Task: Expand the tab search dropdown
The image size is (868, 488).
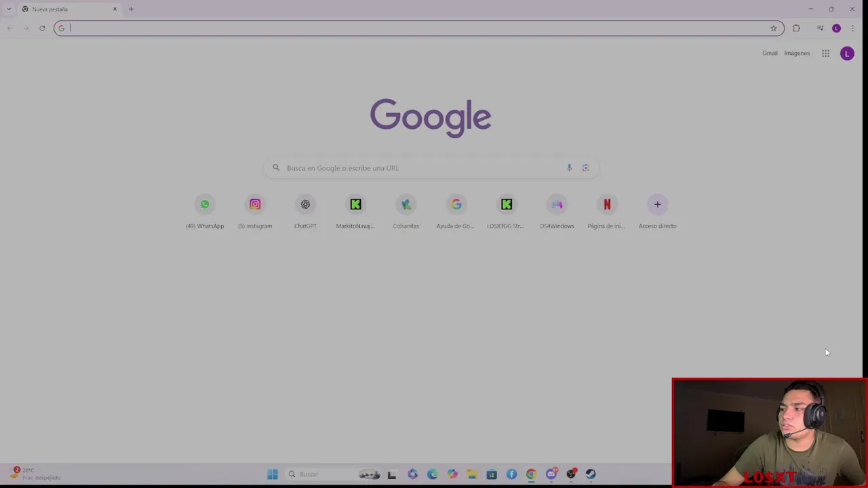Action: pos(9,9)
